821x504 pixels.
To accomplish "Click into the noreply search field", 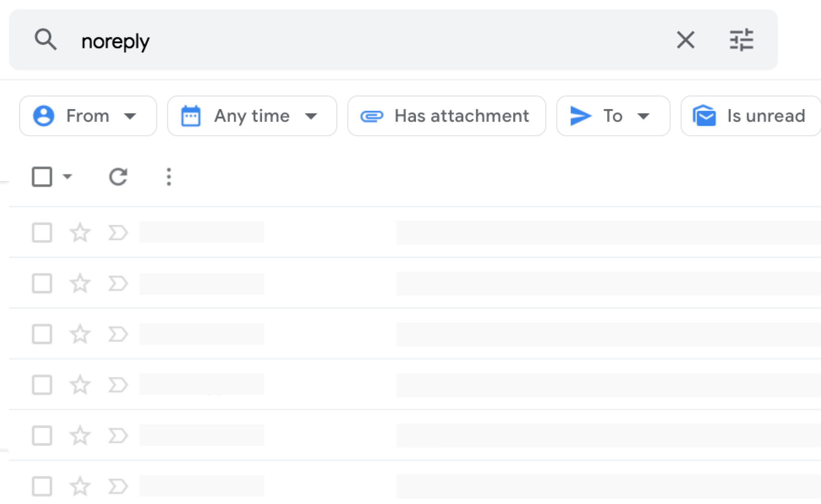I will click(x=328, y=41).
